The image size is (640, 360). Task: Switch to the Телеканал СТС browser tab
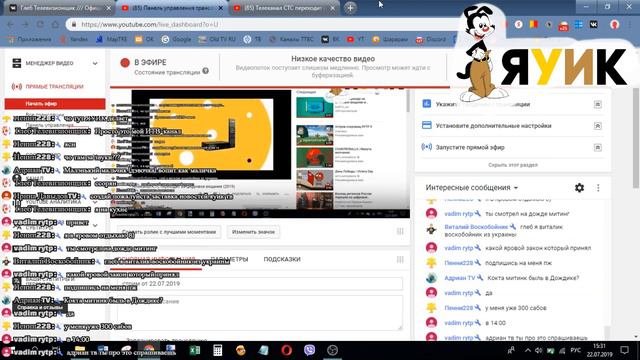point(283,8)
